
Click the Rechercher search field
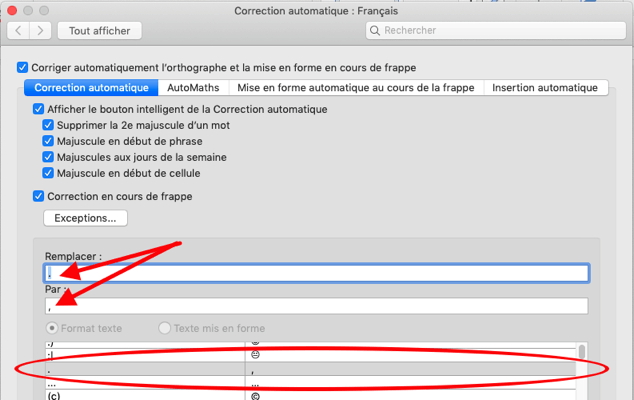[x=496, y=31]
